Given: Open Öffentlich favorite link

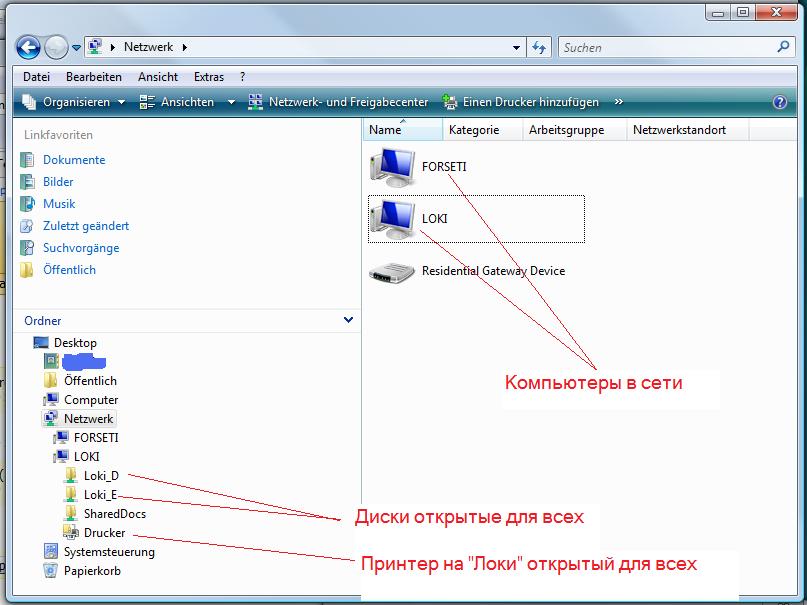Looking at the screenshot, I should pos(69,270).
